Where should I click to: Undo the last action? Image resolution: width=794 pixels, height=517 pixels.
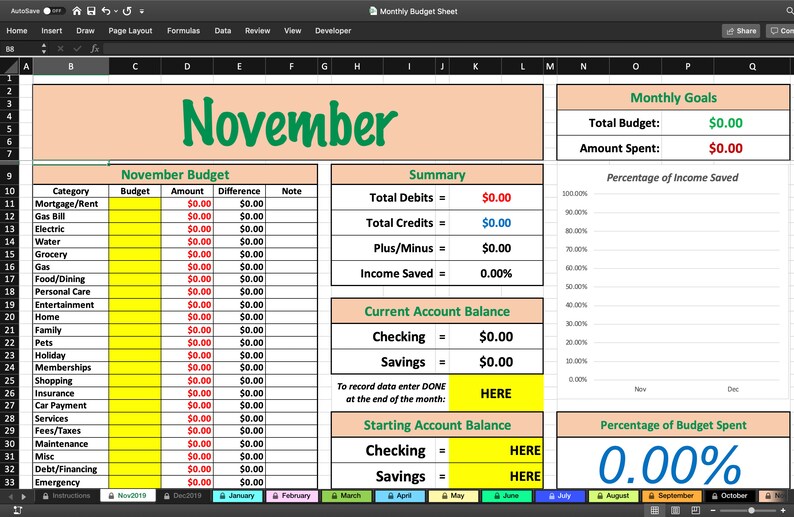106,11
